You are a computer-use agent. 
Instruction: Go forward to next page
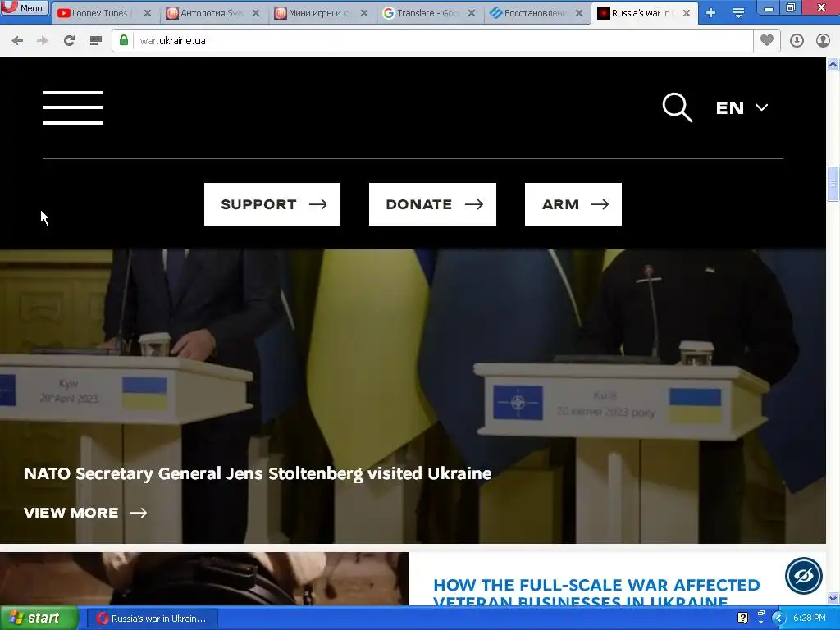[x=43, y=41]
